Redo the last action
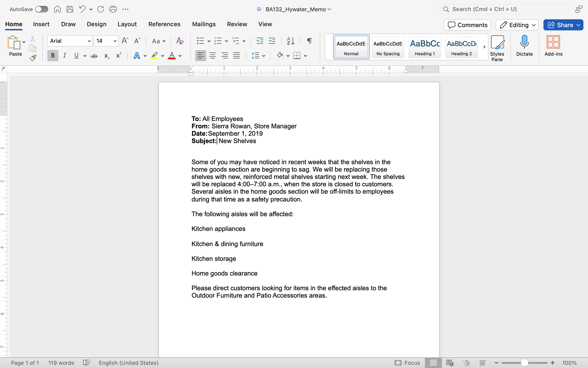The image size is (588, 368). pos(101,9)
